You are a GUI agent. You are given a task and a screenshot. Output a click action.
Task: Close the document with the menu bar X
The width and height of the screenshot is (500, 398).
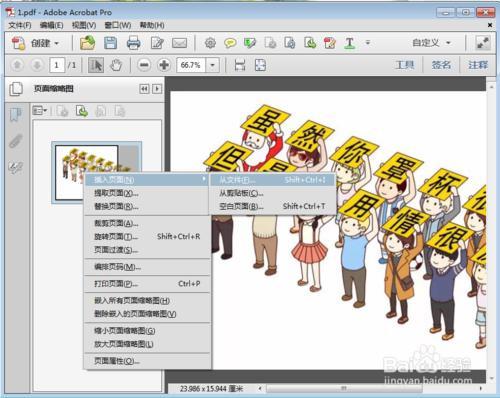point(490,25)
